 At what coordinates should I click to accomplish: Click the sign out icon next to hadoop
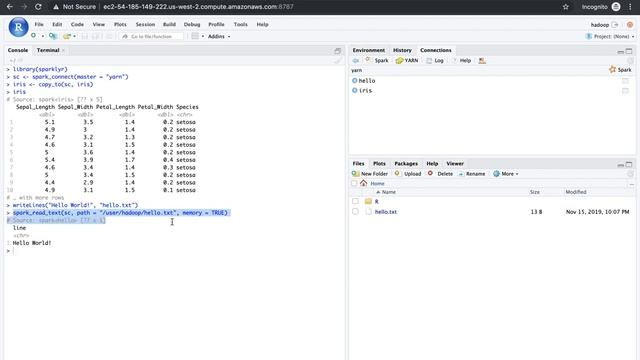(x=615, y=25)
